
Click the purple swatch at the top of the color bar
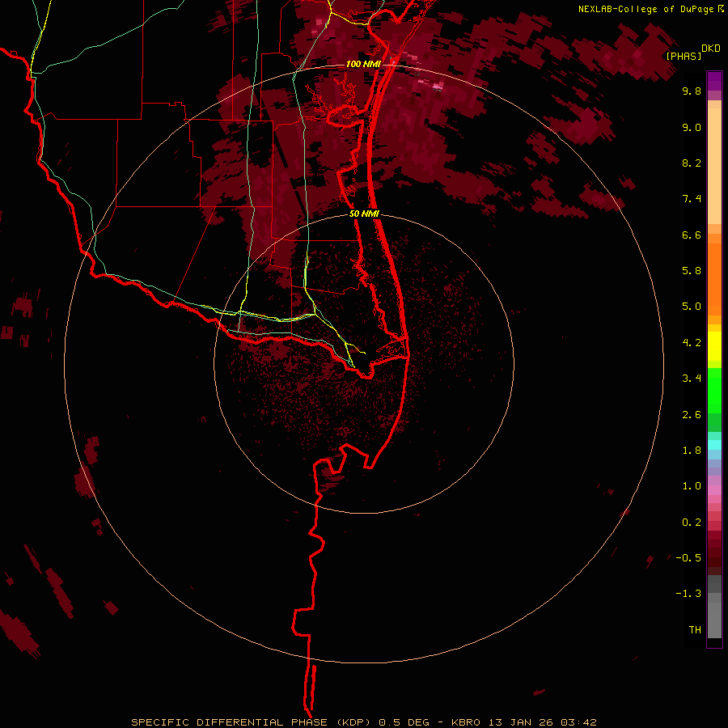(x=714, y=81)
